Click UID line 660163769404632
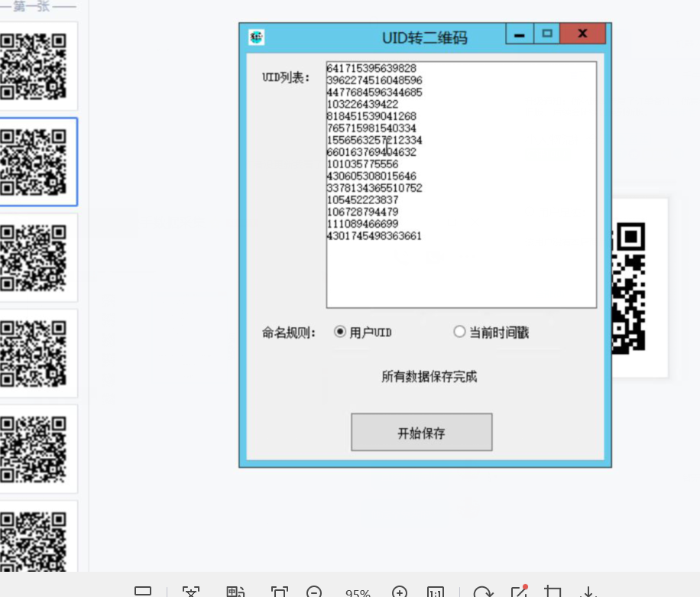 (371, 152)
